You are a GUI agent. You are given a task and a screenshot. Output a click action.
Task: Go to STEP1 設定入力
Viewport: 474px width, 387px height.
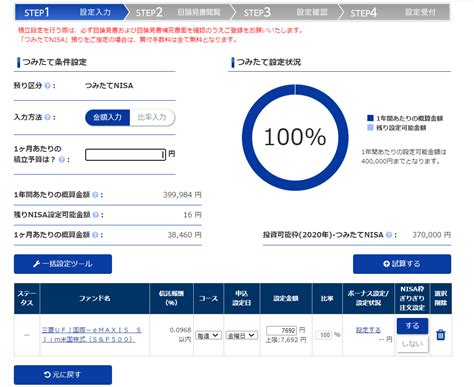click(69, 13)
